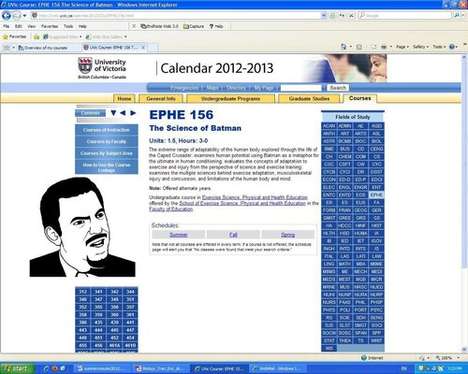Click the Print icon in command bar
Screen dimensions: 468x374
tap(384, 47)
